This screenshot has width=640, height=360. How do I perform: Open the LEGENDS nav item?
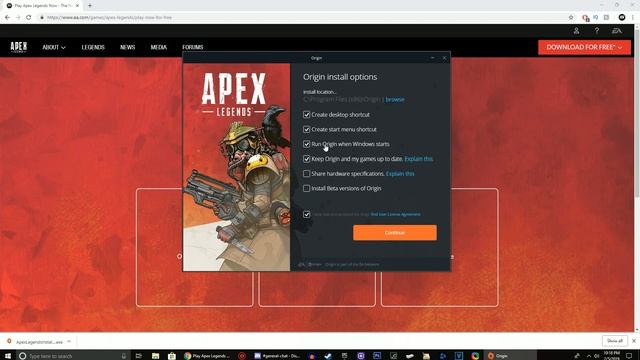[x=93, y=47]
